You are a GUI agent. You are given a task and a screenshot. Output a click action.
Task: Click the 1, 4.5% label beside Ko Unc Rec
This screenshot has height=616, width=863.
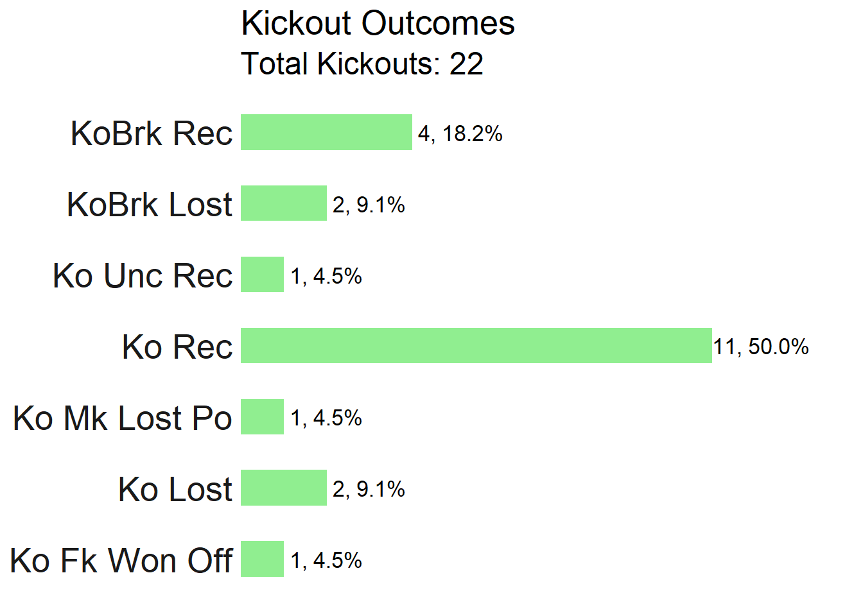[x=326, y=276]
